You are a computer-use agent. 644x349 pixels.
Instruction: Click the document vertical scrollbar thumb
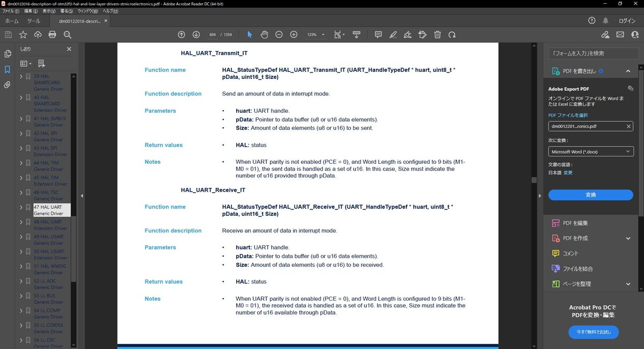533,180
